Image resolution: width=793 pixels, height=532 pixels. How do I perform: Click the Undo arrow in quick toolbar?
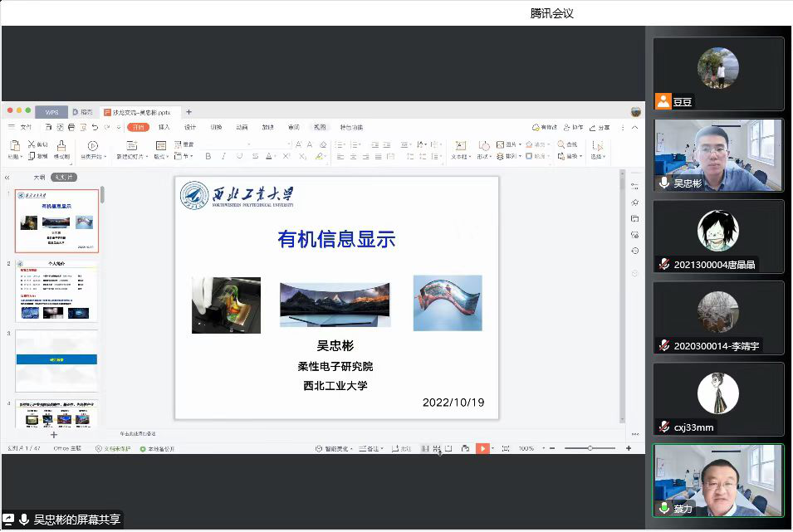tap(95, 127)
